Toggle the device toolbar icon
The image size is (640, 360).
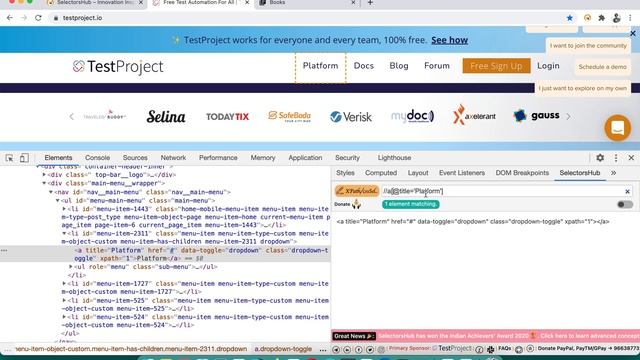point(24,158)
